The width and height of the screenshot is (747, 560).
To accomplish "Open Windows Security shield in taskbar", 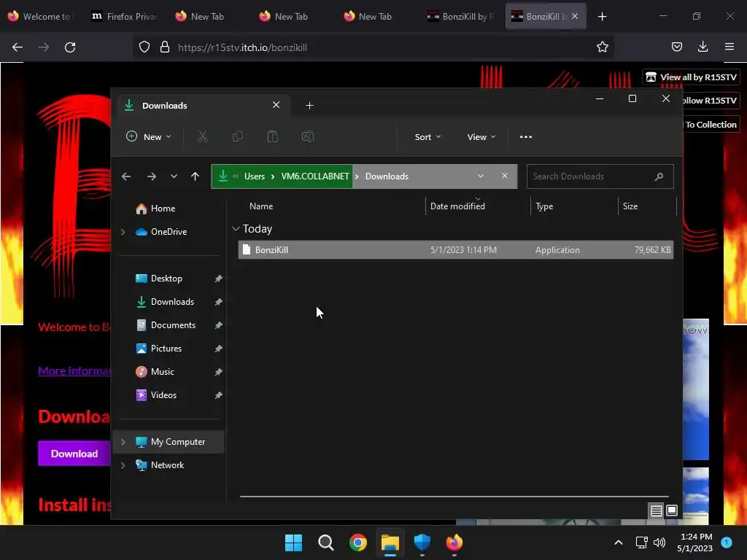I will (x=422, y=542).
